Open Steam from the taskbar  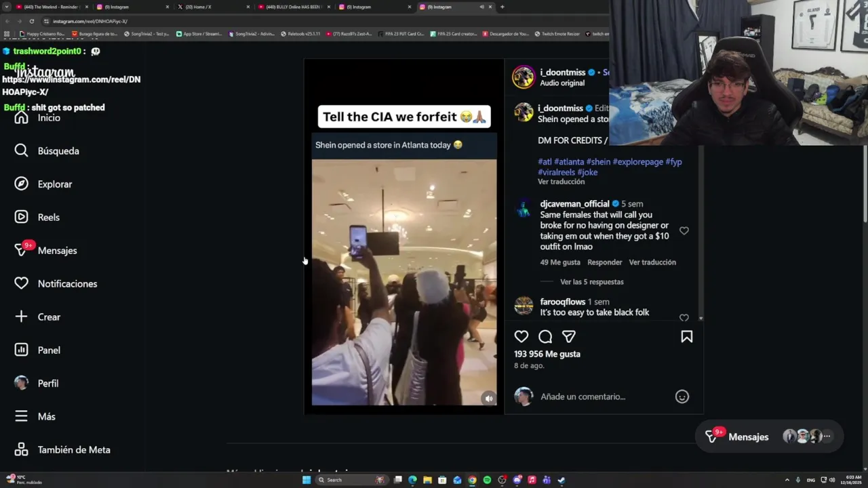tap(561, 480)
